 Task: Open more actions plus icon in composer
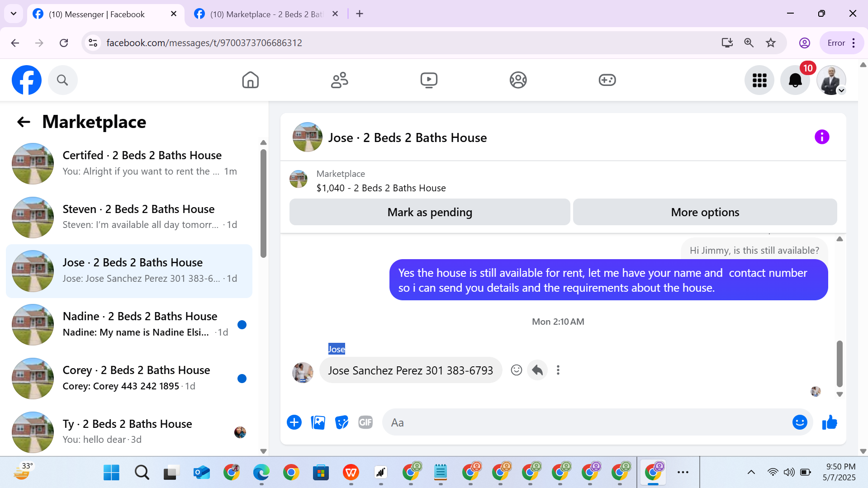pyautogui.click(x=294, y=422)
